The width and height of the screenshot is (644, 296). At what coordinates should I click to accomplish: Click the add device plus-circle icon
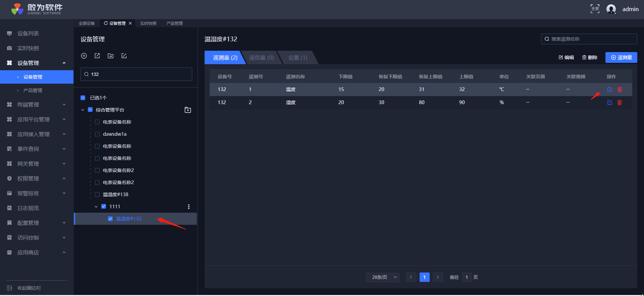[x=84, y=56]
